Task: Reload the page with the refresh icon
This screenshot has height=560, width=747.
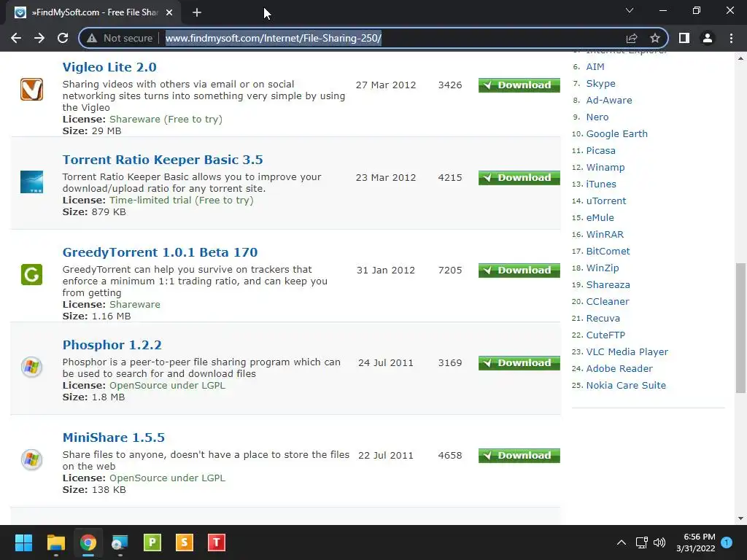Action: 63,38
